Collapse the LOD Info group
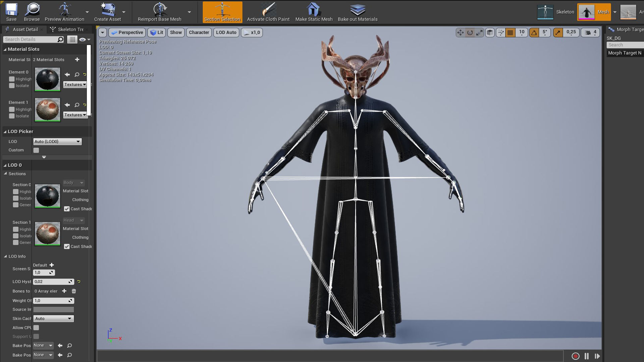Image resolution: width=644 pixels, height=362 pixels. (5, 256)
